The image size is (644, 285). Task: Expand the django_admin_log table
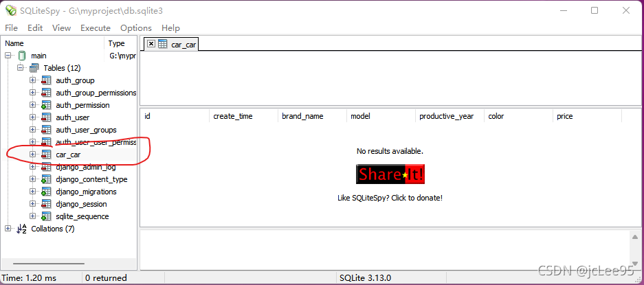[32, 167]
